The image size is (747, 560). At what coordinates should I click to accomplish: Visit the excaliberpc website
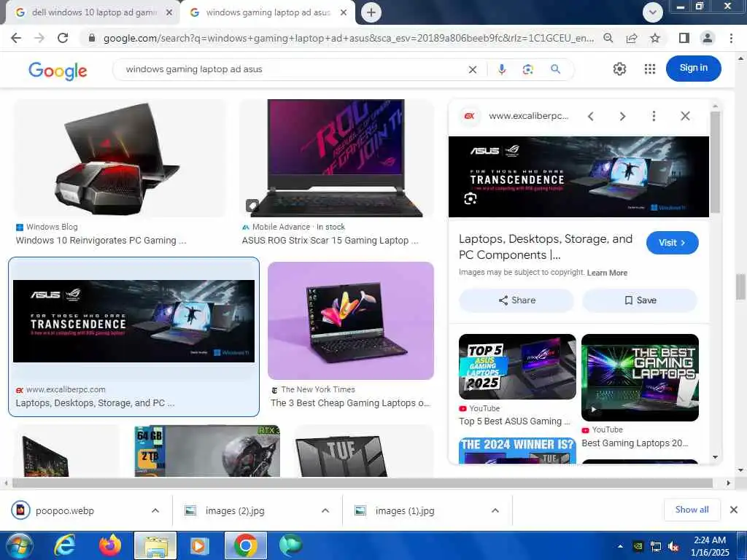pyautogui.click(x=672, y=243)
